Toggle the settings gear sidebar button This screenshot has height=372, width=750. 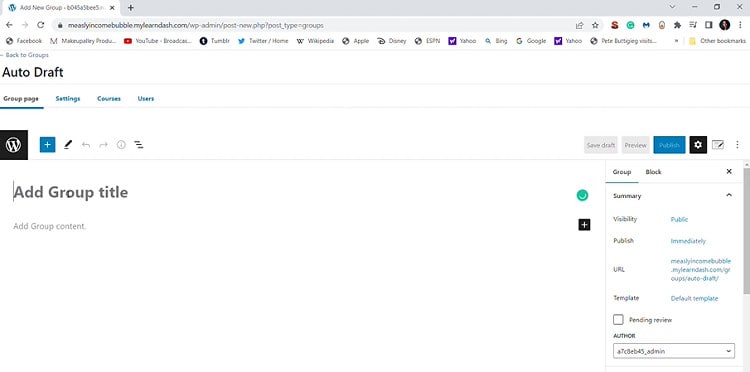tap(698, 145)
